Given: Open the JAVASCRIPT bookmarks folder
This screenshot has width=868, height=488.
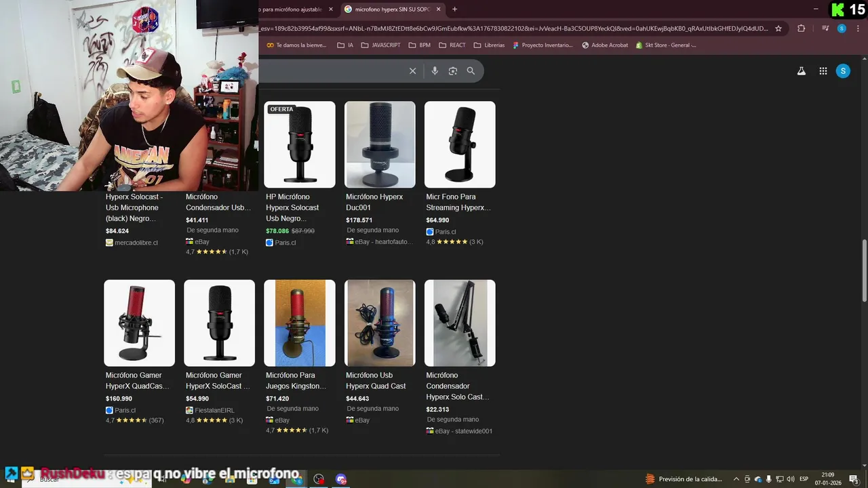Looking at the screenshot, I should click(x=380, y=45).
